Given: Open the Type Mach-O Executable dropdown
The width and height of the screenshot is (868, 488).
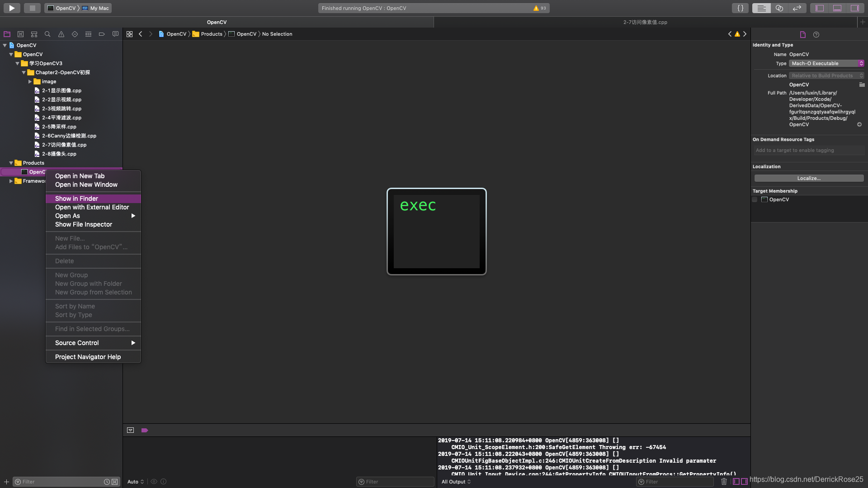Looking at the screenshot, I should (826, 63).
